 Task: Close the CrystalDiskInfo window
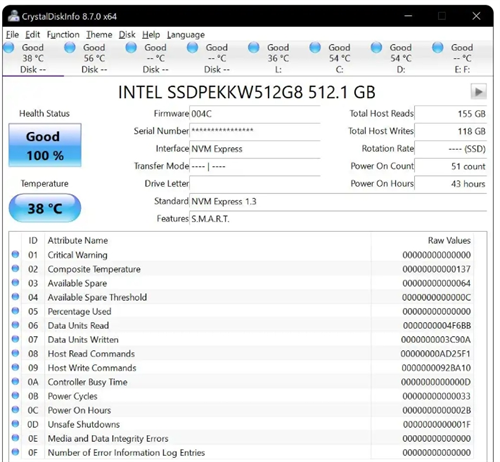[476, 16]
